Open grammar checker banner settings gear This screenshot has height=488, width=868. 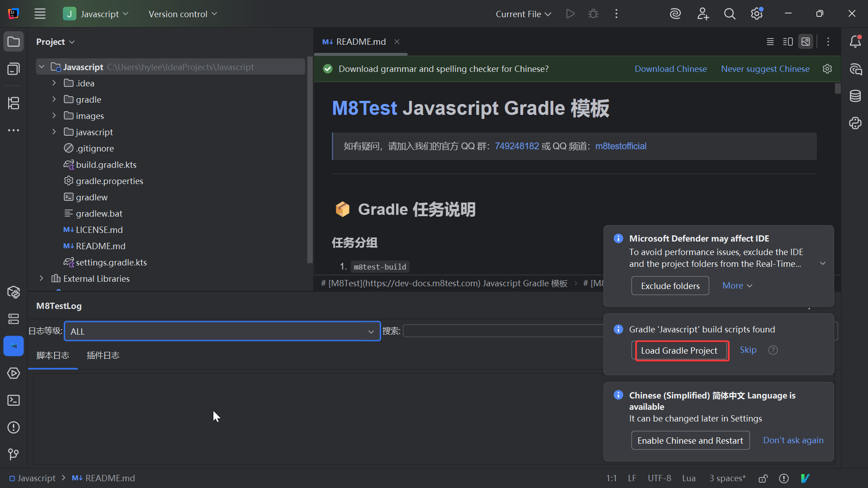point(827,69)
